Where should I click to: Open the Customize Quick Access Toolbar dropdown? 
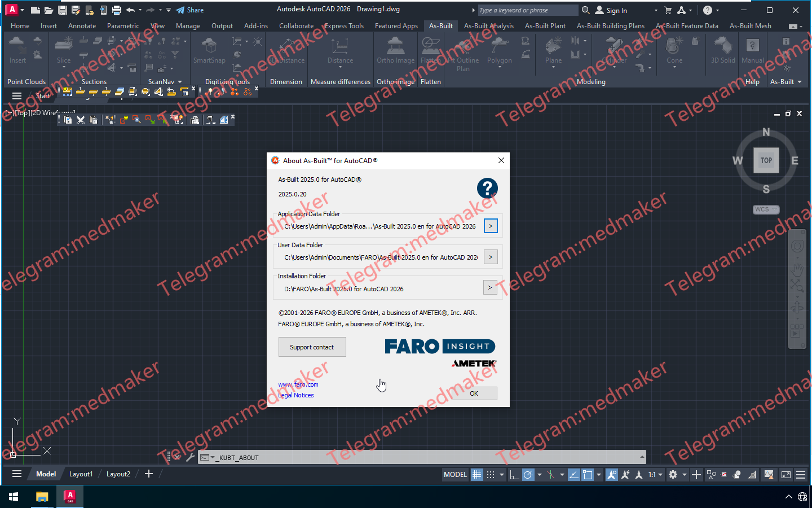click(x=169, y=10)
